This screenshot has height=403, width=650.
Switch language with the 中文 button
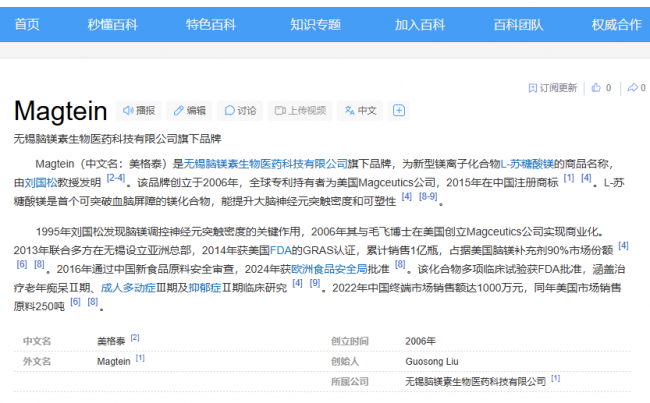coord(360,110)
